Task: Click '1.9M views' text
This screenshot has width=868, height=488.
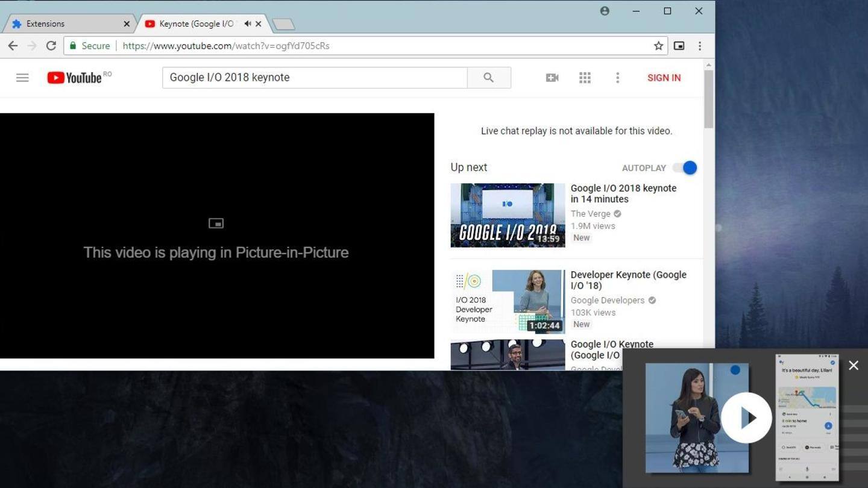Action: [x=593, y=226]
